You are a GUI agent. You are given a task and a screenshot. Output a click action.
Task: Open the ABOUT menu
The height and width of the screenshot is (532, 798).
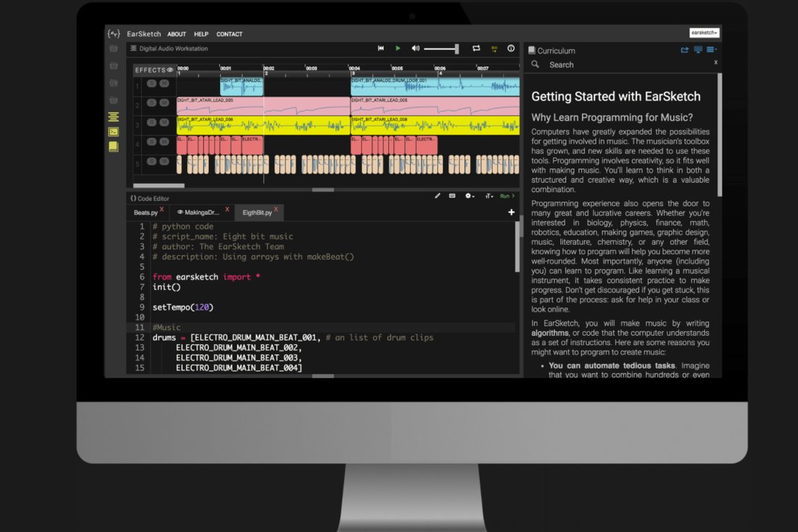point(176,34)
